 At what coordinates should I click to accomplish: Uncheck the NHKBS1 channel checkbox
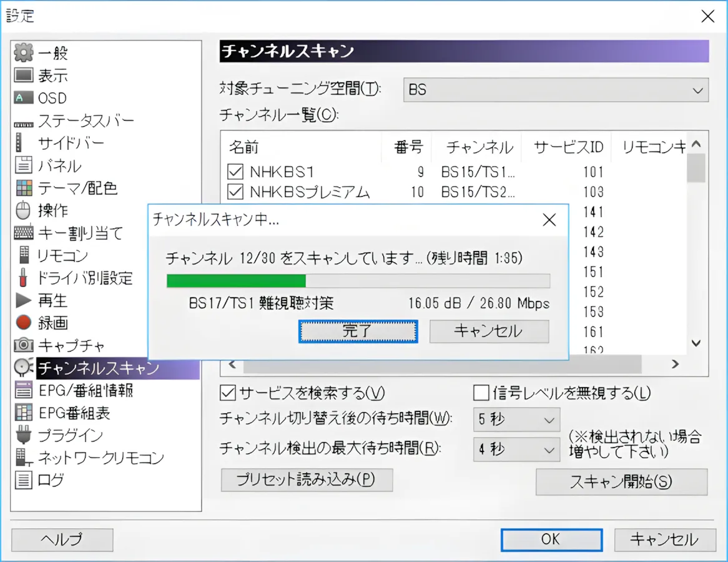235,172
